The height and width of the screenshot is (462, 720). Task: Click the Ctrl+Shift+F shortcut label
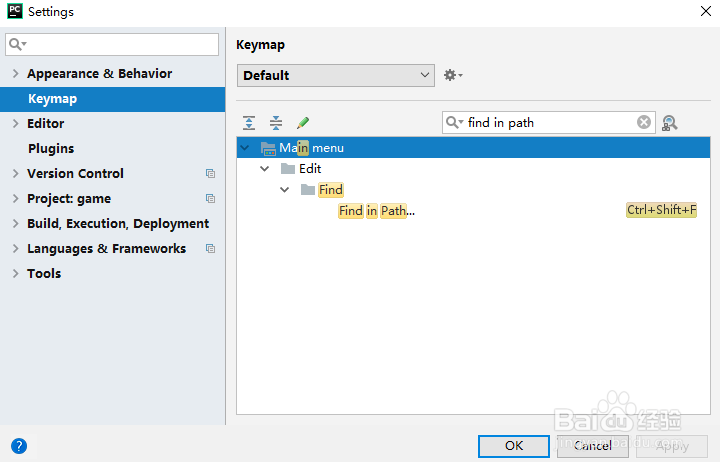pos(662,210)
